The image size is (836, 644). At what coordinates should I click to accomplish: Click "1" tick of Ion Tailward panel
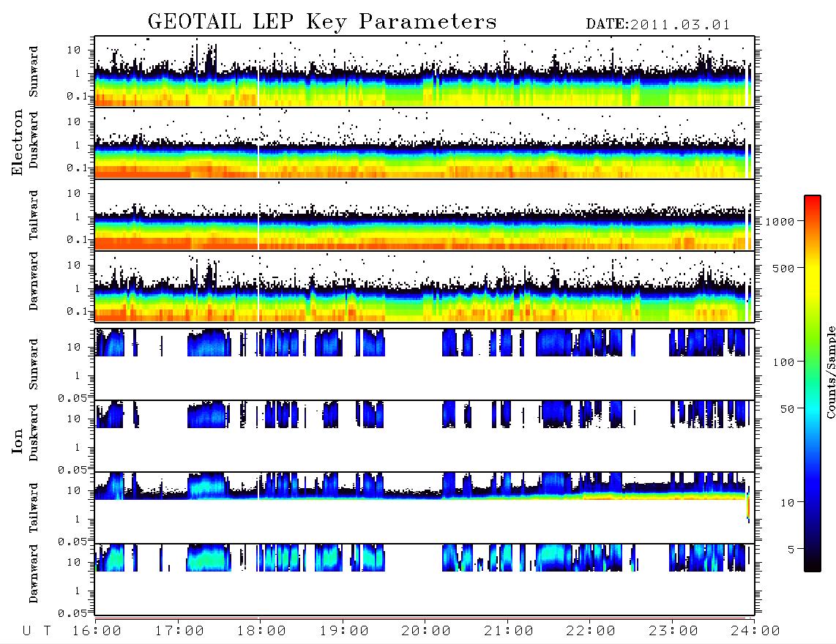coord(78,519)
